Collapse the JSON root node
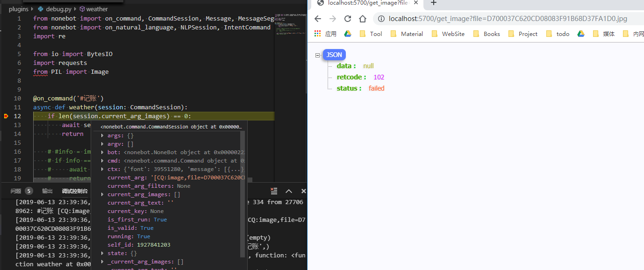Viewport: 644px width, 270px height. click(x=318, y=55)
